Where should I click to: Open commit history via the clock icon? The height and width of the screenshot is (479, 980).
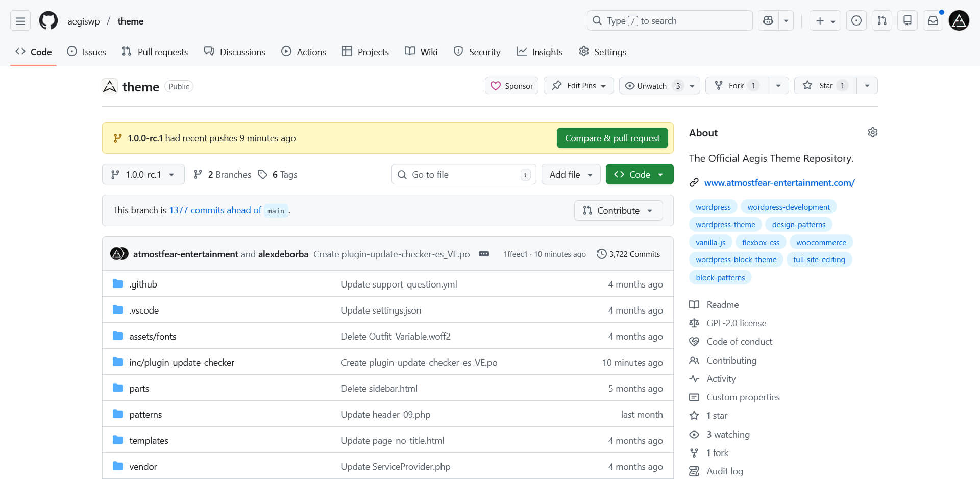click(601, 253)
